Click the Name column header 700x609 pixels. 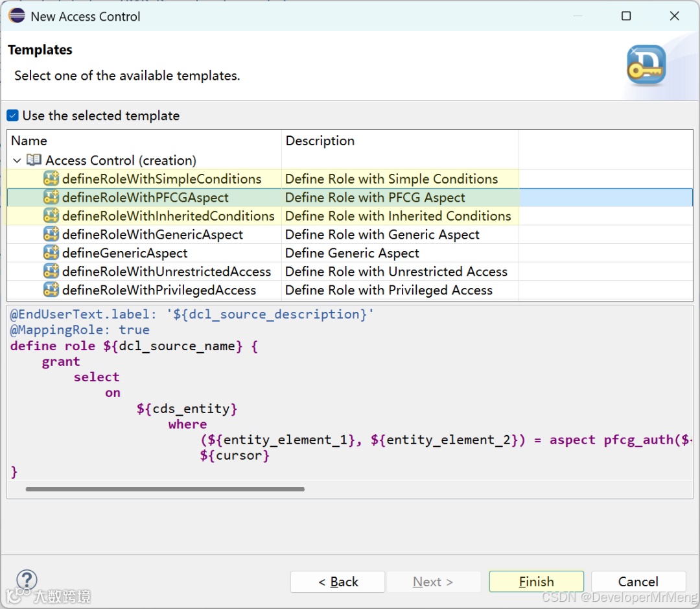[x=29, y=141]
